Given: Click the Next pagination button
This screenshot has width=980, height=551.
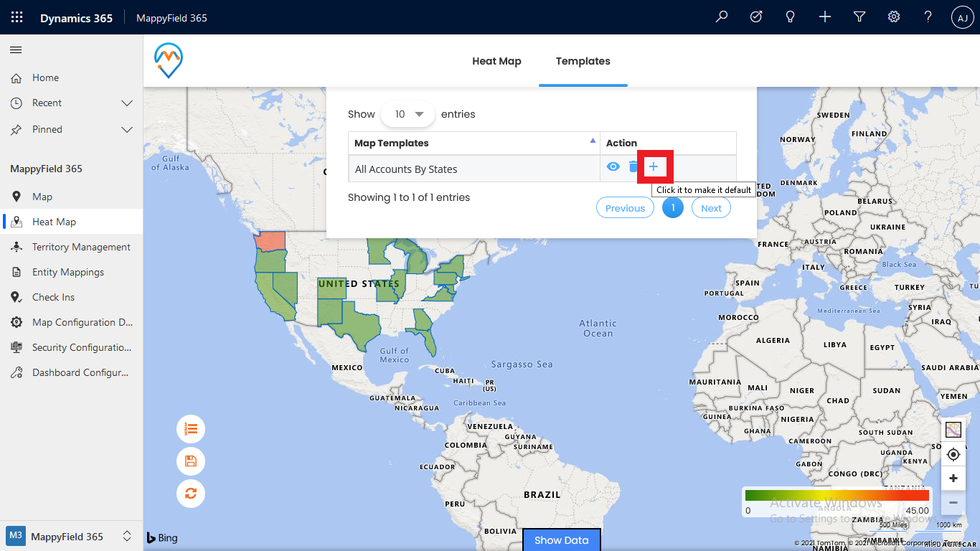Looking at the screenshot, I should click(711, 208).
